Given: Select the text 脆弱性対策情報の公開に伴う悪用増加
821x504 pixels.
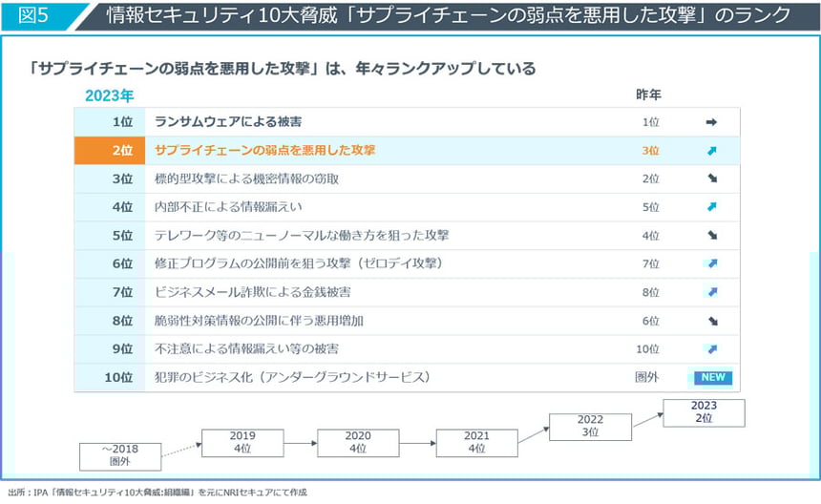Looking at the screenshot, I should tap(259, 321).
